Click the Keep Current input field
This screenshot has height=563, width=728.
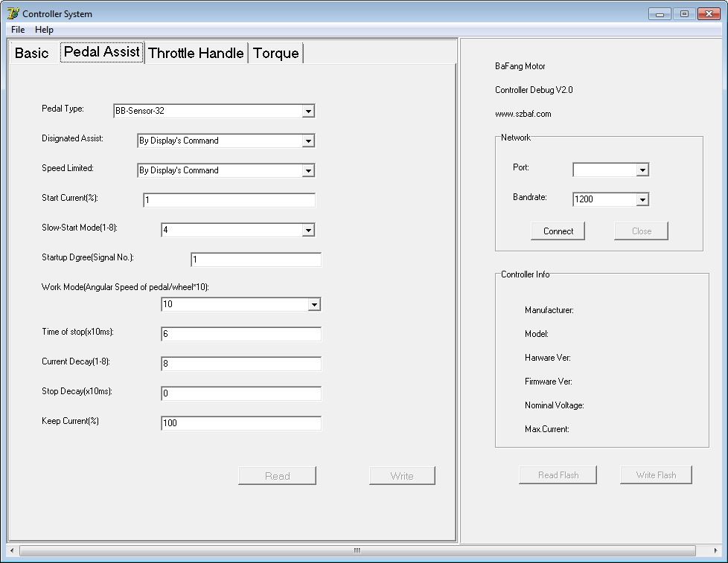point(241,423)
